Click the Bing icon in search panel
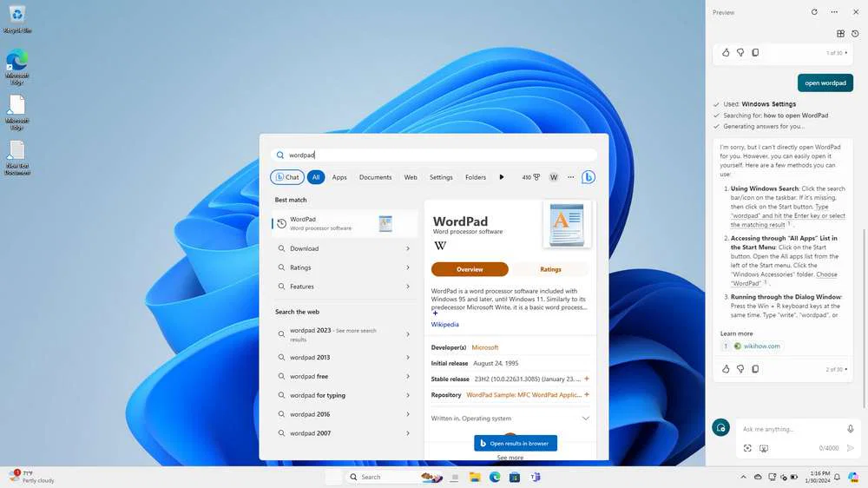The width and height of the screenshot is (868, 488). [x=588, y=177]
